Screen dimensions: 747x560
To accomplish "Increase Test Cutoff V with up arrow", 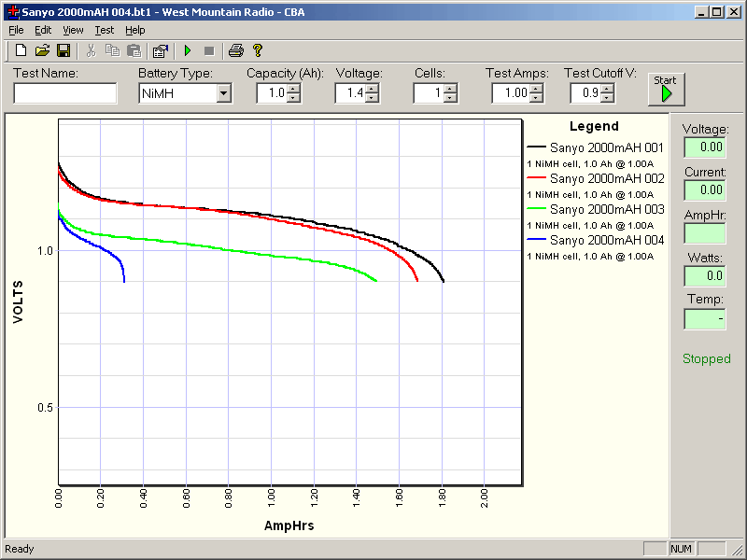I will pyautogui.click(x=607, y=89).
